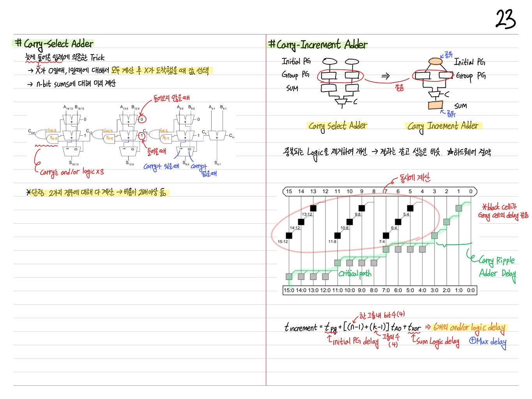
Task: Click highlighted caption 'Carry Select Adder'
Action: pos(338,126)
